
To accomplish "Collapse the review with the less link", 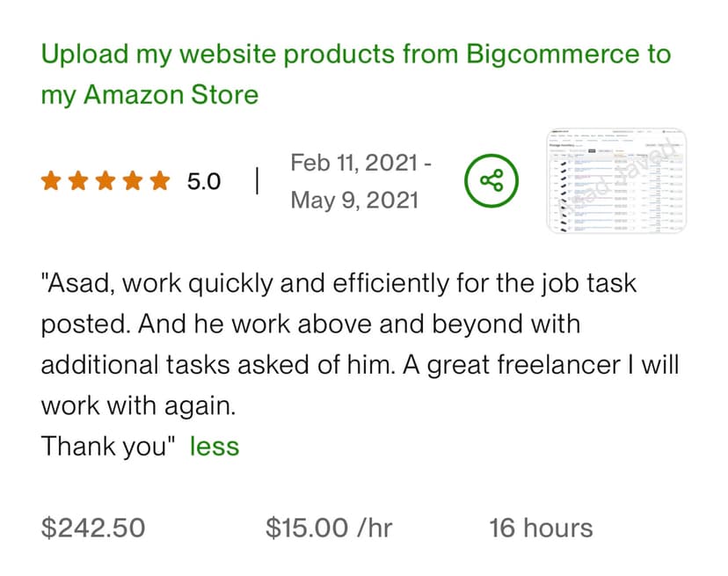I will [215, 446].
